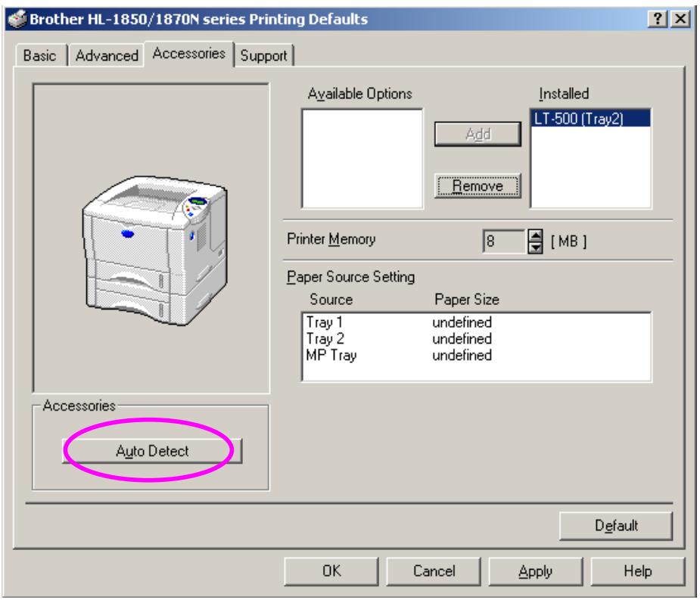Select LT-500 (Tray2) in Installed list
This screenshot has height=600, width=700.
point(590,119)
